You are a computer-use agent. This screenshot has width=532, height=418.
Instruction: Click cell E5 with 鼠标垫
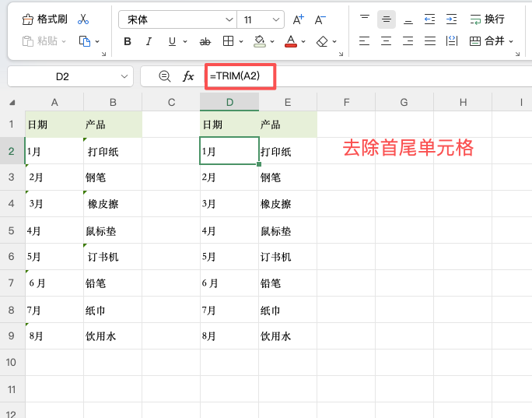click(288, 230)
